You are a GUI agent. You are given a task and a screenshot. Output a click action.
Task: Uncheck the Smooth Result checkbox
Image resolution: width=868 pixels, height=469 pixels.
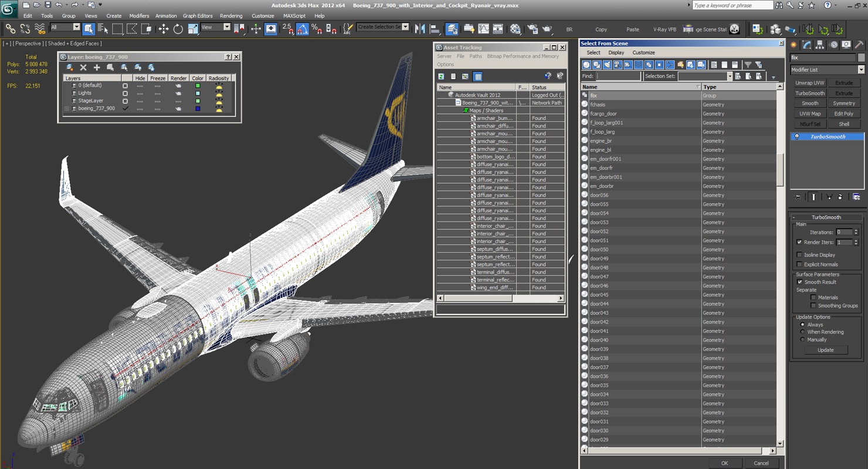click(x=799, y=282)
